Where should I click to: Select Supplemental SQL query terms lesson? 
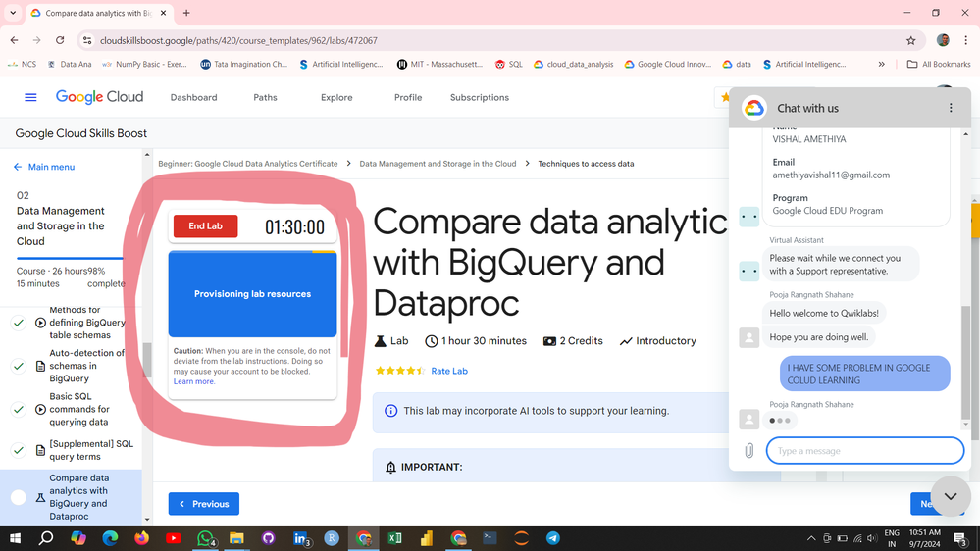91,450
